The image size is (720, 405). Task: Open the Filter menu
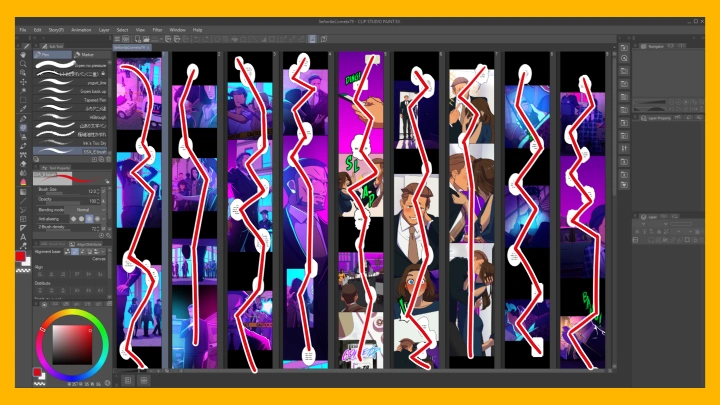157,30
